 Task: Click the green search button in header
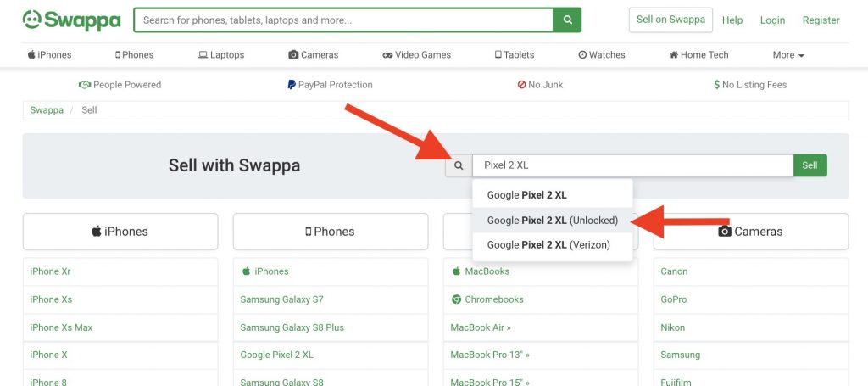[x=567, y=20]
